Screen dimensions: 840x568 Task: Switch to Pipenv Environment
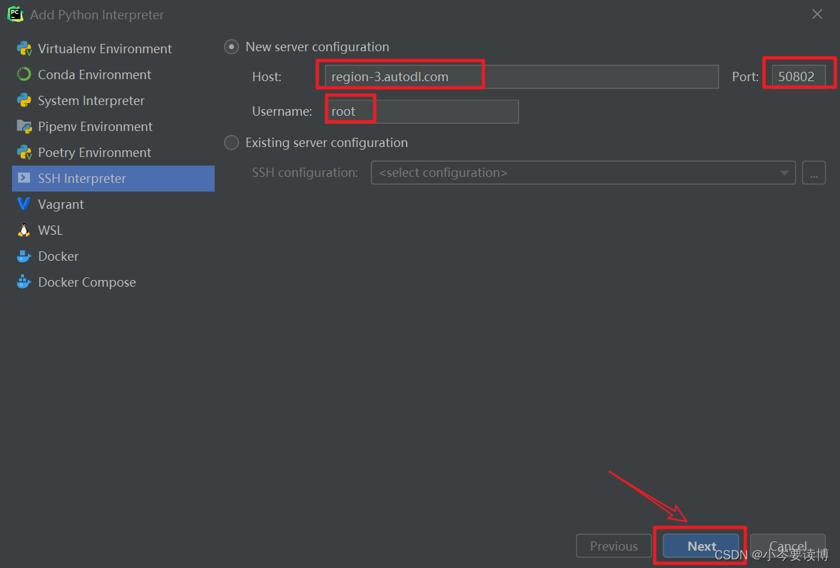point(113,126)
